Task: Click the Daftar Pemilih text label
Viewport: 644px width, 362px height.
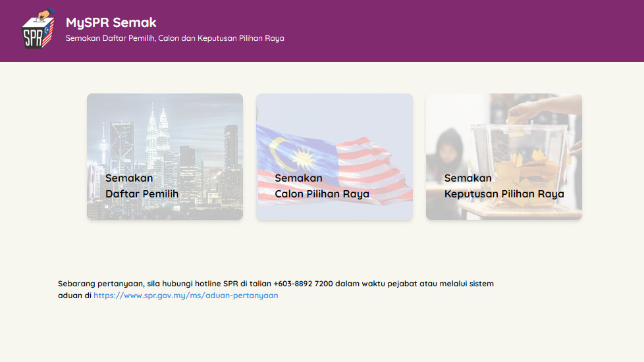Action: coord(142,194)
